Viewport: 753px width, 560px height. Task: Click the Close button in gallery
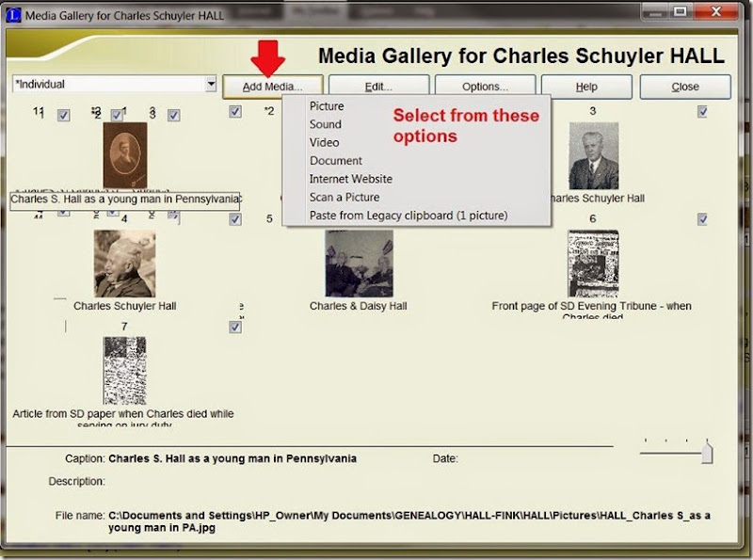[x=685, y=87]
